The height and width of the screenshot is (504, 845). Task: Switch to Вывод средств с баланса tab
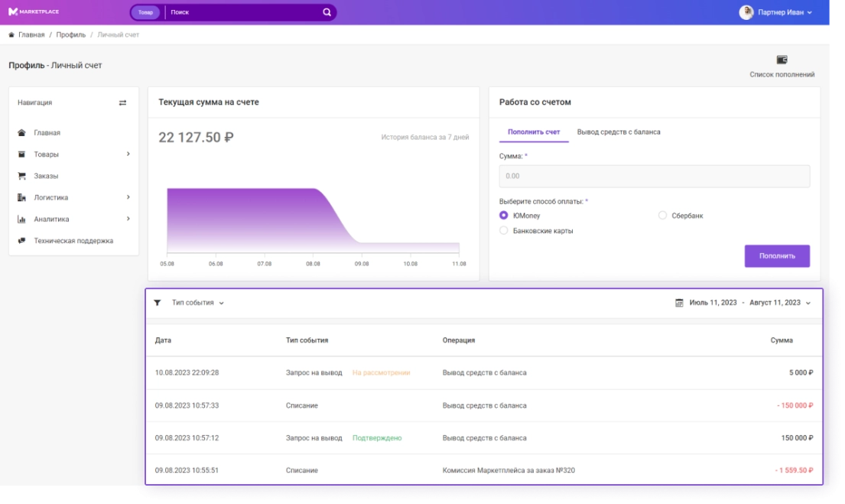coord(618,132)
